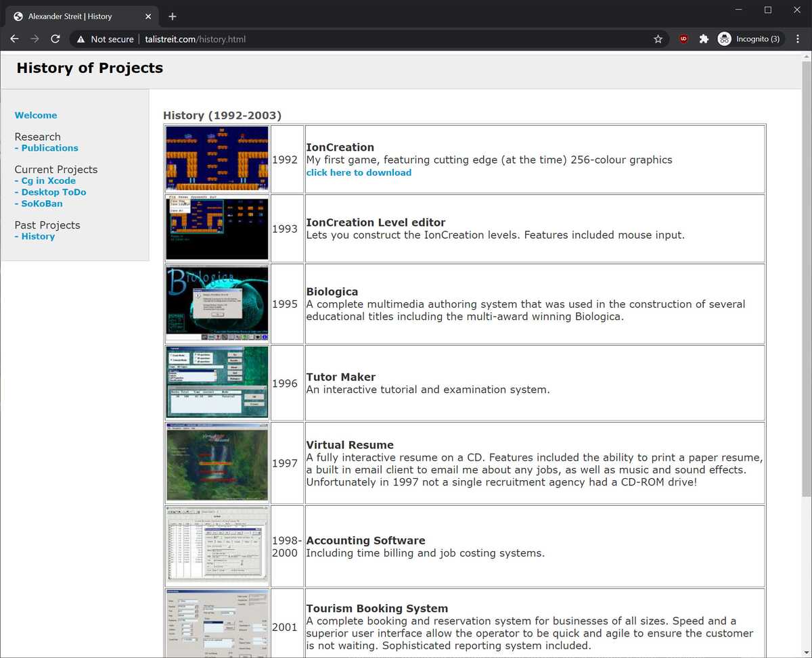Open the Welcome sidebar link
The width and height of the screenshot is (812, 658).
click(x=36, y=116)
